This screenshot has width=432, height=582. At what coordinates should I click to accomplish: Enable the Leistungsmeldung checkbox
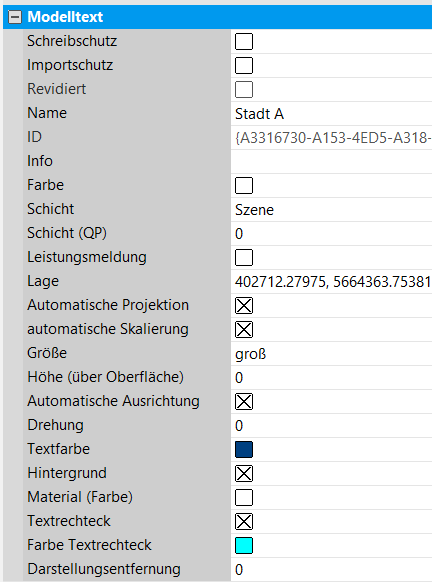click(x=244, y=258)
